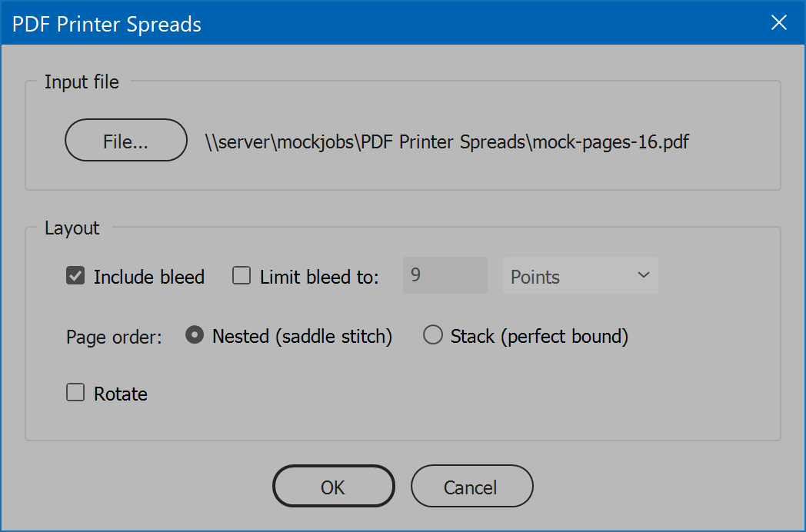Choose the Stack (perfect bound) radio button
This screenshot has height=532, width=806.
(433, 336)
